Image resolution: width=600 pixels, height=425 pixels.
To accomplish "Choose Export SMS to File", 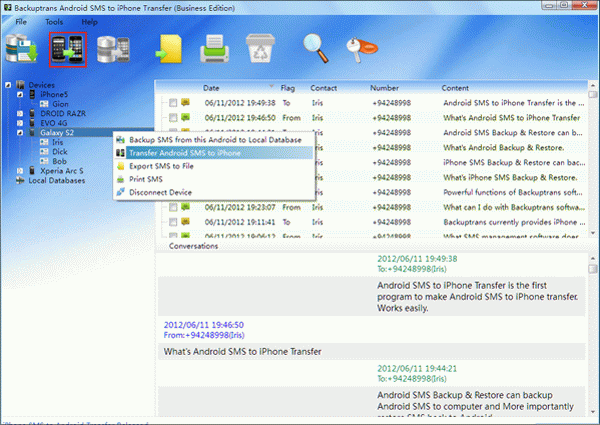I will [214, 166].
